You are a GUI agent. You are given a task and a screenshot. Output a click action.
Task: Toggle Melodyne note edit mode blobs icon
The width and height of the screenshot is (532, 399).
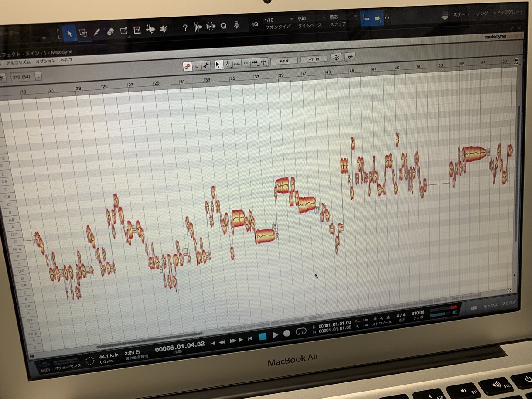188,66
